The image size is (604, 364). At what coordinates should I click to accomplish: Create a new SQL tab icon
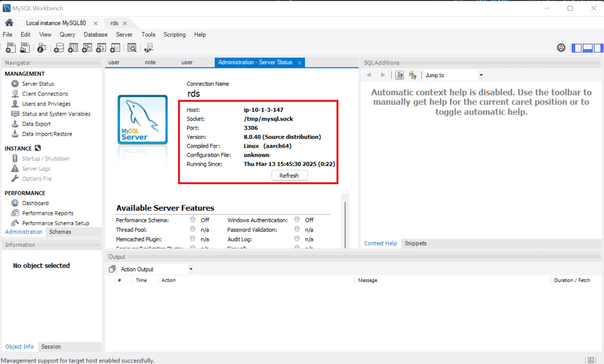(x=10, y=48)
